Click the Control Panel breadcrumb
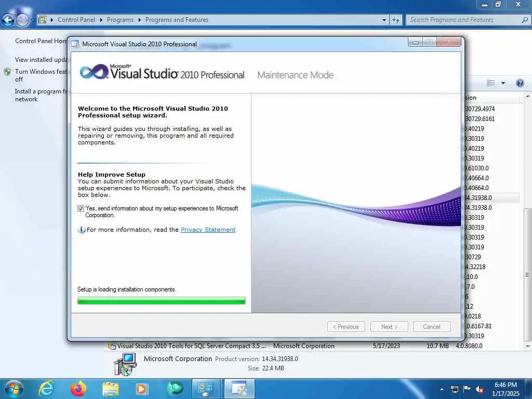This screenshot has height=399, width=532. [x=76, y=20]
